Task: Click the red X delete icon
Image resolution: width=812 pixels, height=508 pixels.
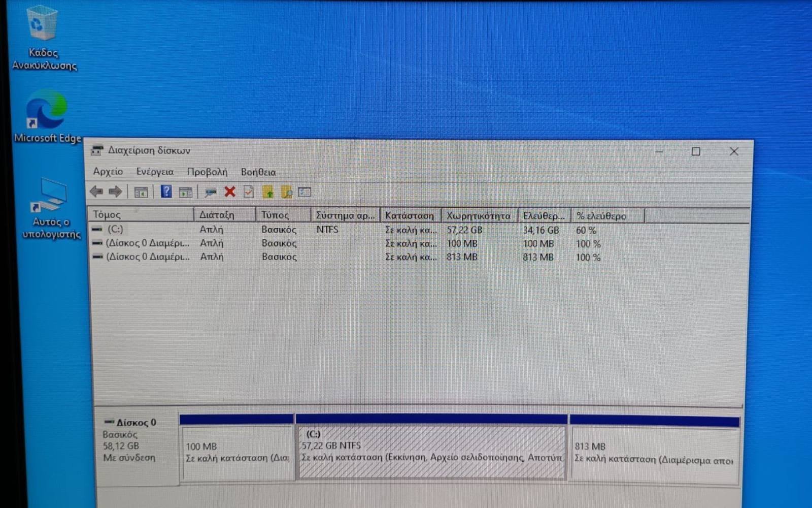Action: [230, 192]
